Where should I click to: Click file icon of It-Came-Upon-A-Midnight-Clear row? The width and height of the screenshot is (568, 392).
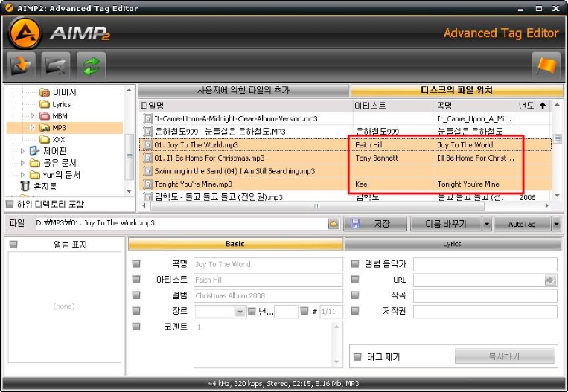pyautogui.click(x=148, y=119)
